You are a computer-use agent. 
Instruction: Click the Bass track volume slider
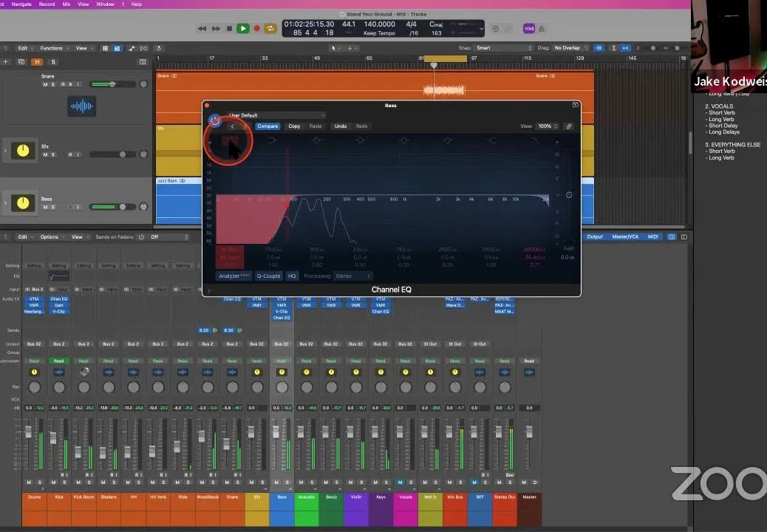[112, 206]
